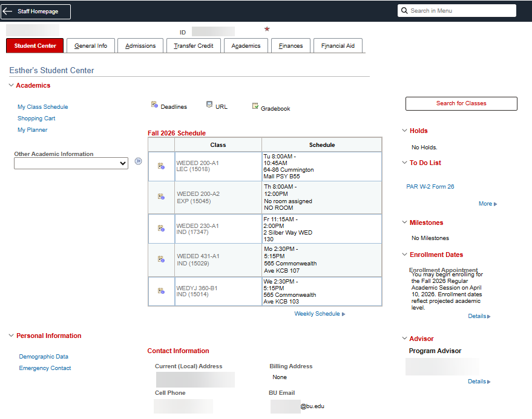The image size is (532, 419).
Task: Collapse the To Do List section
Action: coord(404,163)
